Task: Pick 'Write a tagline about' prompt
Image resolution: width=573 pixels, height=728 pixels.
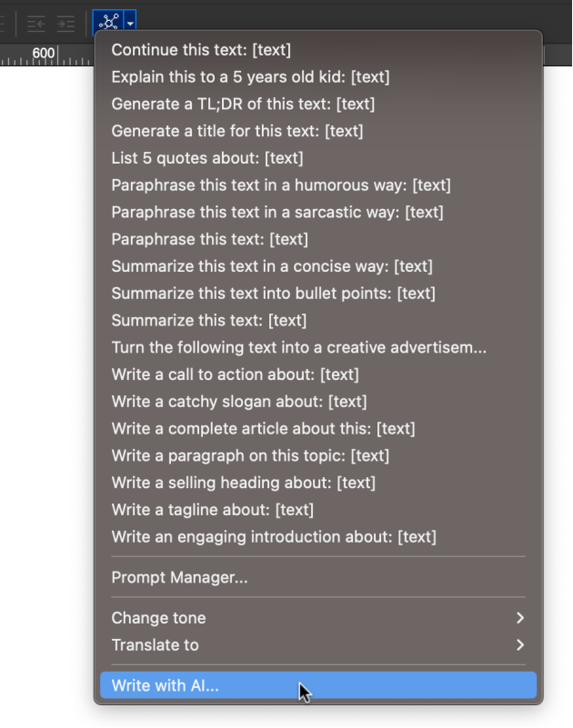Action: tap(213, 510)
